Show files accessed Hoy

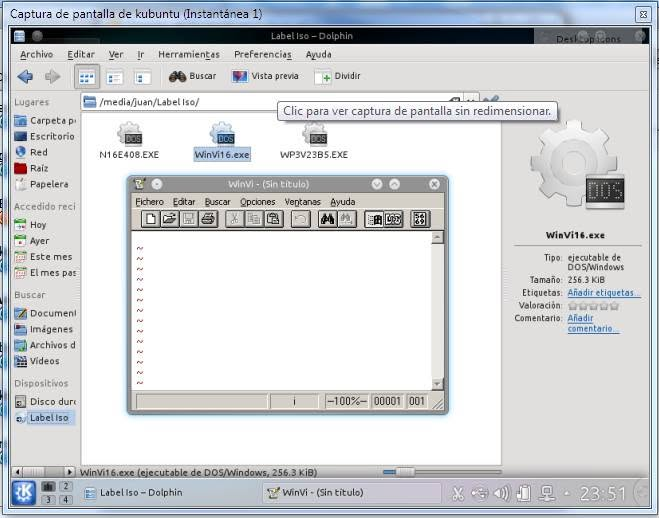(x=30, y=225)
